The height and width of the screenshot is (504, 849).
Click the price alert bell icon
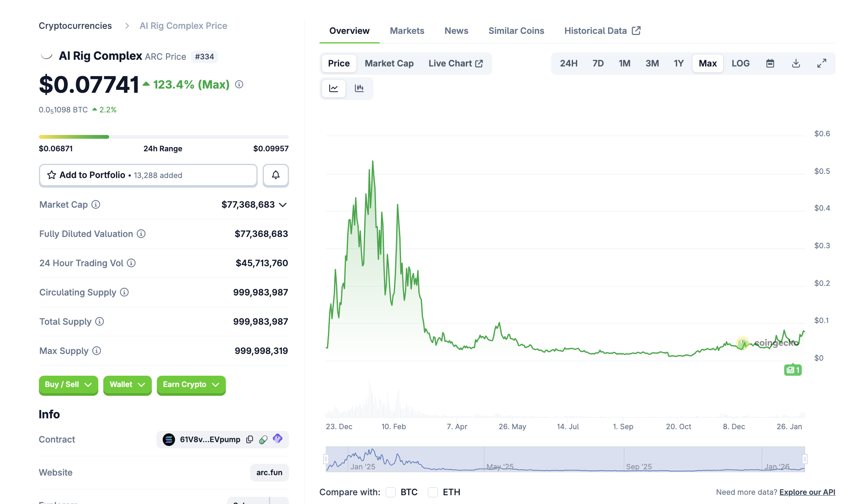276,175
